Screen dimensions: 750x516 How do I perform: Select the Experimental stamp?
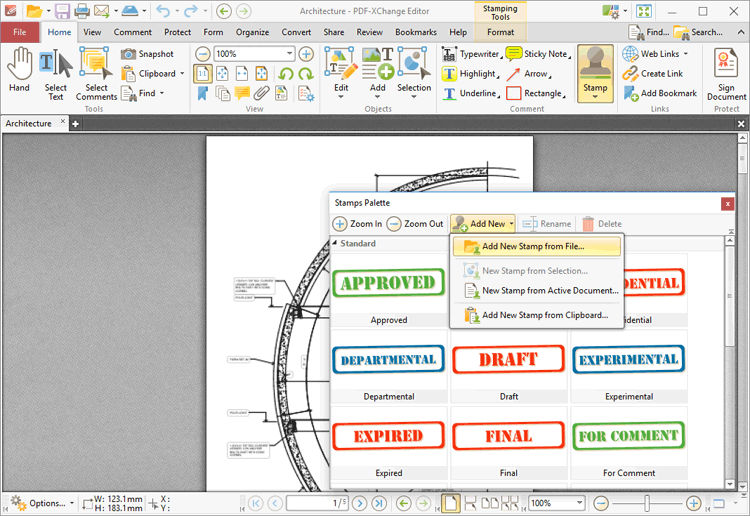click(x=629, y=366)
